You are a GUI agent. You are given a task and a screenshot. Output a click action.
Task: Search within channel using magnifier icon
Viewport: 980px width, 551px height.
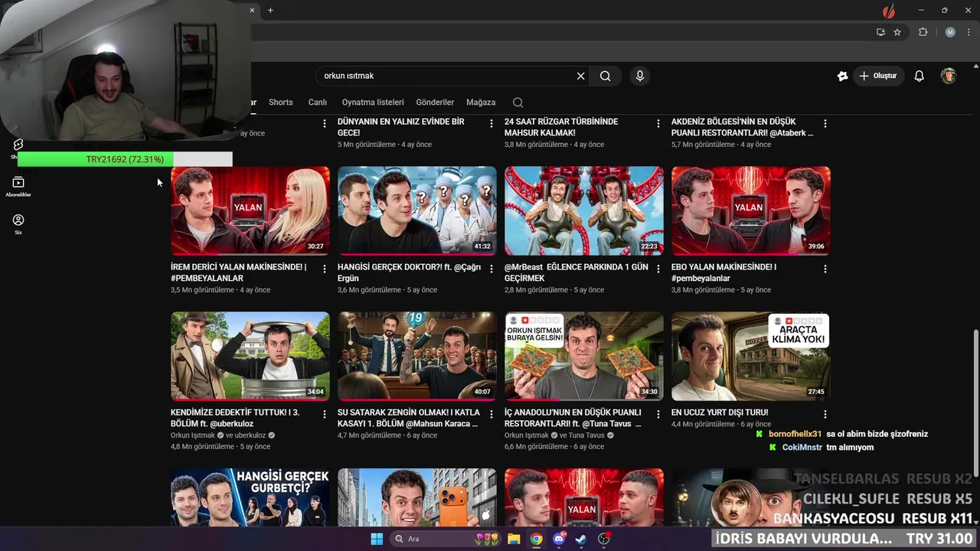[x=518, y=103]
